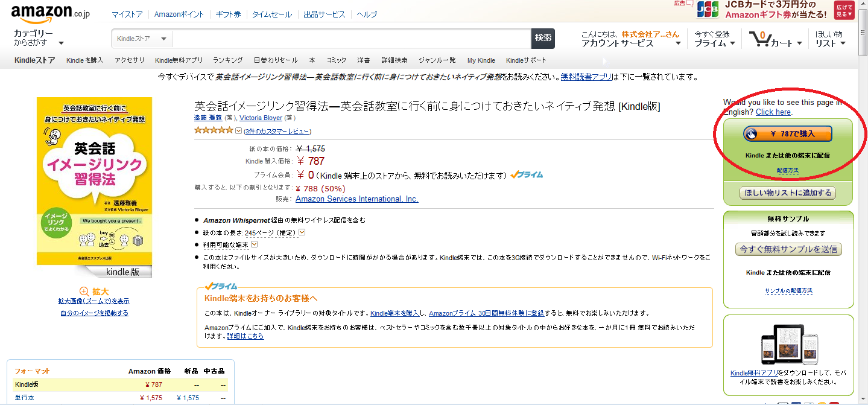Viewport: 868px width, 405px height.
Task: Select 日替わりセール in subnav
Action: [x=276, y=60]
